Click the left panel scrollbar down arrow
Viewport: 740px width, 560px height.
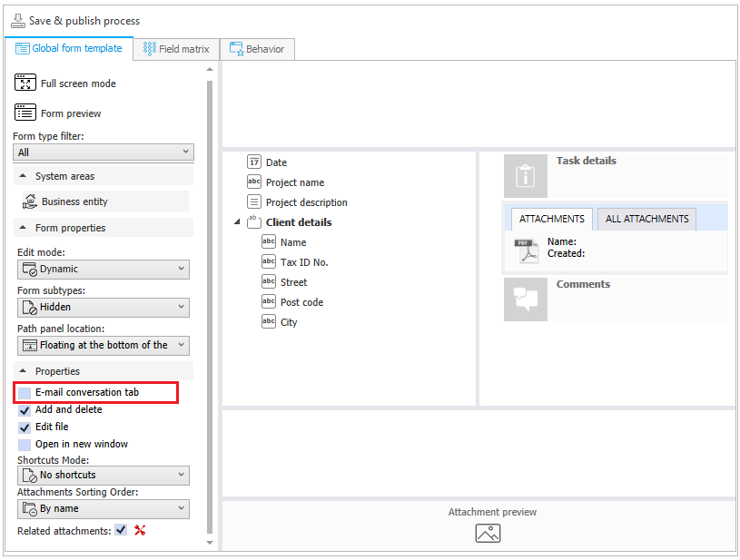click(x=210, y=543)
